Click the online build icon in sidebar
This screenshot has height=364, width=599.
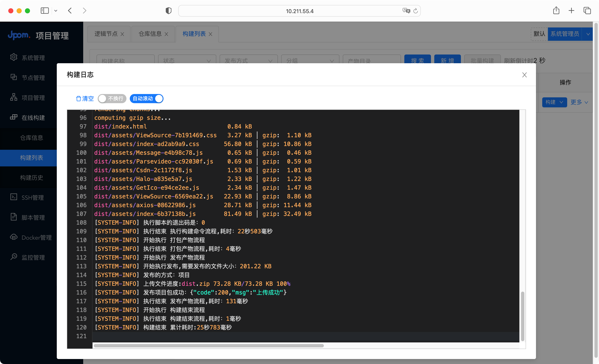pos(14,117)
